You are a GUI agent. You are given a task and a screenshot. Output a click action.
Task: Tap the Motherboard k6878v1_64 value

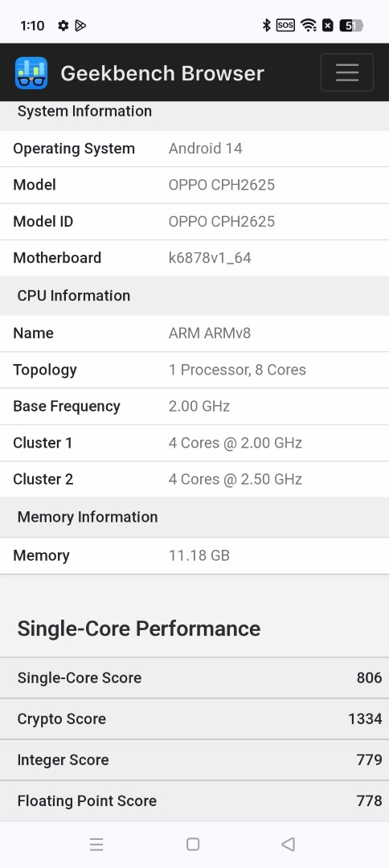[x=210, y=258]
